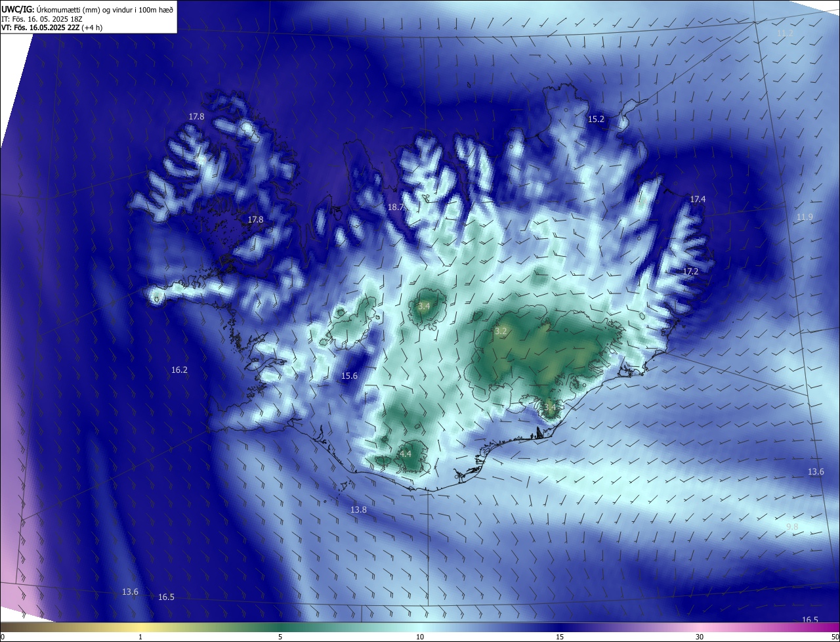Click the 11.2 value label on the map
Viewport: 840px width, 642px height.
785,33
